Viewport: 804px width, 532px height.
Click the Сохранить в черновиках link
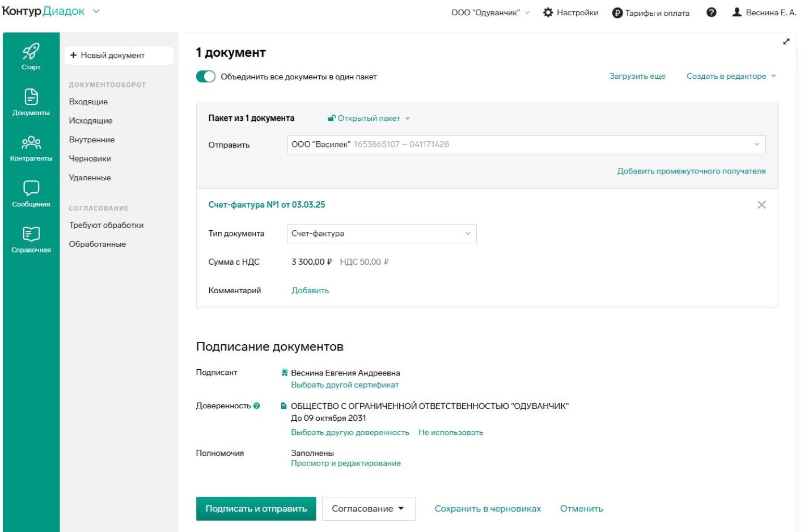tap(488, 509)
